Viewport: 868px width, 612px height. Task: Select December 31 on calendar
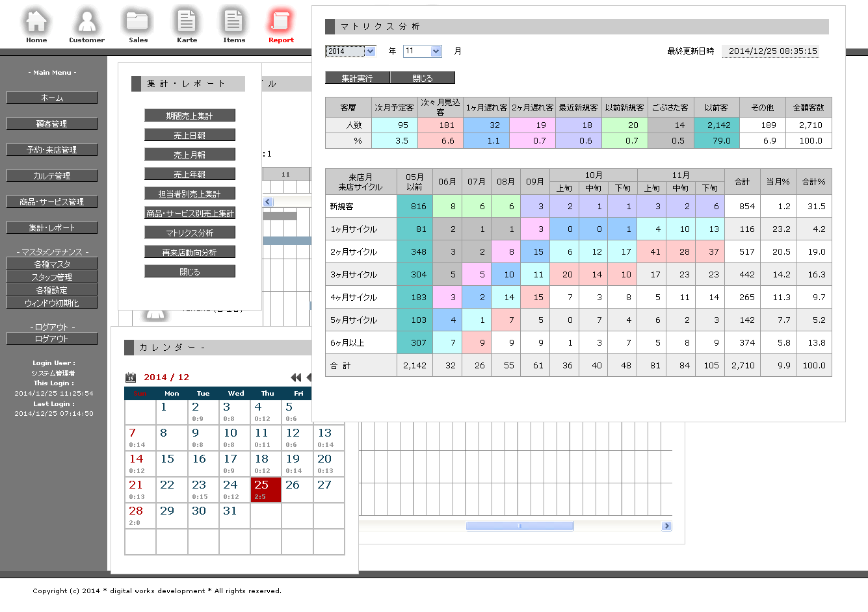point(234,516)
